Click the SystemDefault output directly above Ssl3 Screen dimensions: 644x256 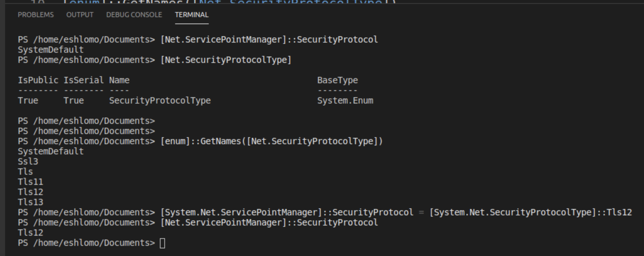(x=51, y=152)
